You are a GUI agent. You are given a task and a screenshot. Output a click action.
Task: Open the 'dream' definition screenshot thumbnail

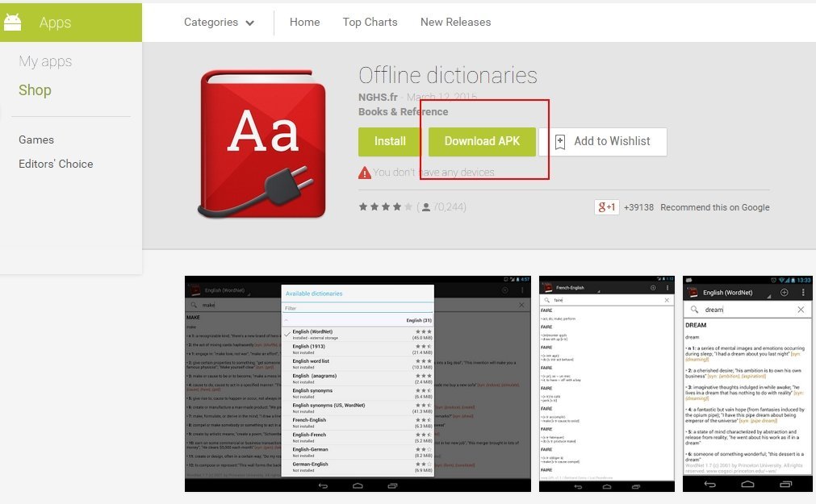click(748, 384)
